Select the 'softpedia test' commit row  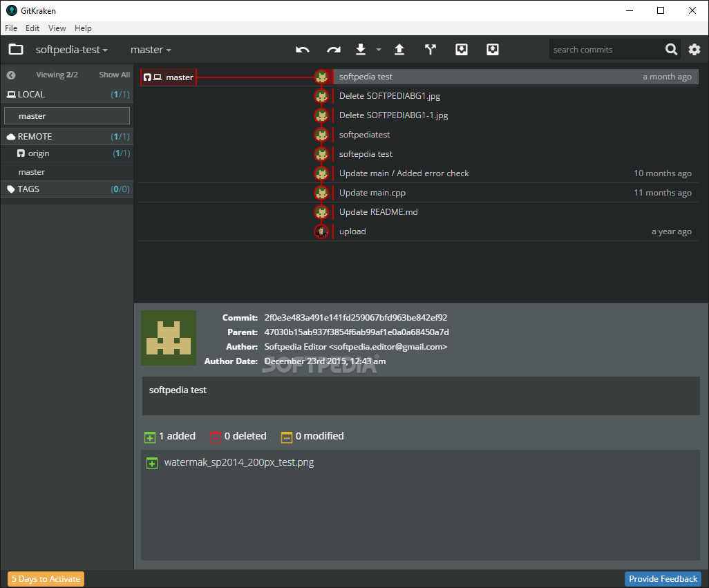516,77
